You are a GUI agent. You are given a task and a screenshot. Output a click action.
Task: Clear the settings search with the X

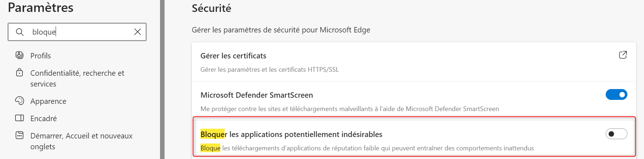(138, 32)
